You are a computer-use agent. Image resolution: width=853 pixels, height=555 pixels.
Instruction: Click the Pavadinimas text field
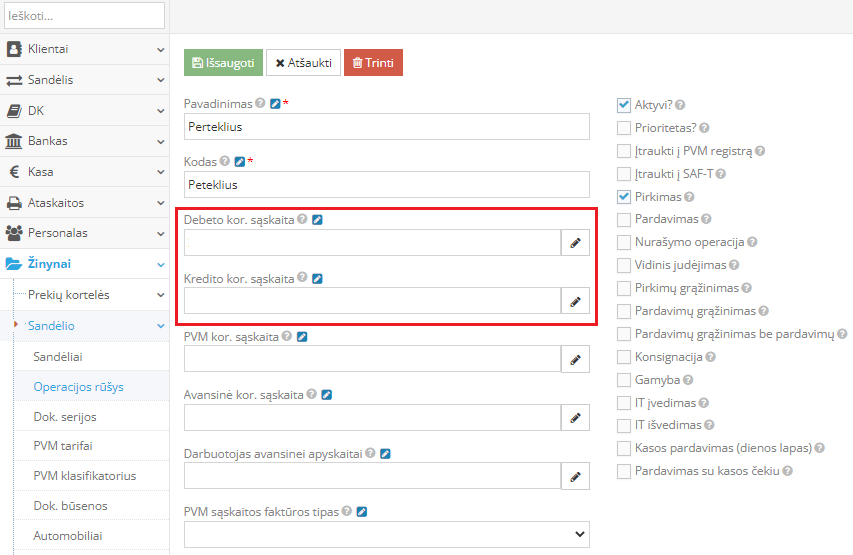387,127
